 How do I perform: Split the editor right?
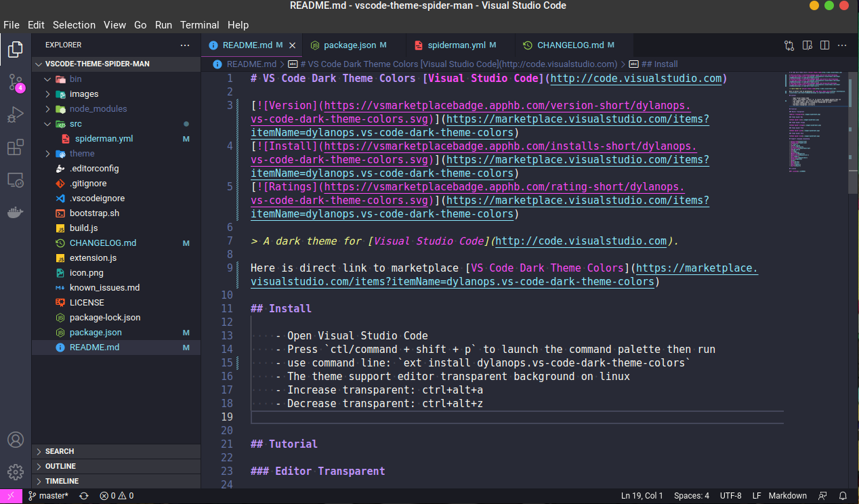(824, 45)
